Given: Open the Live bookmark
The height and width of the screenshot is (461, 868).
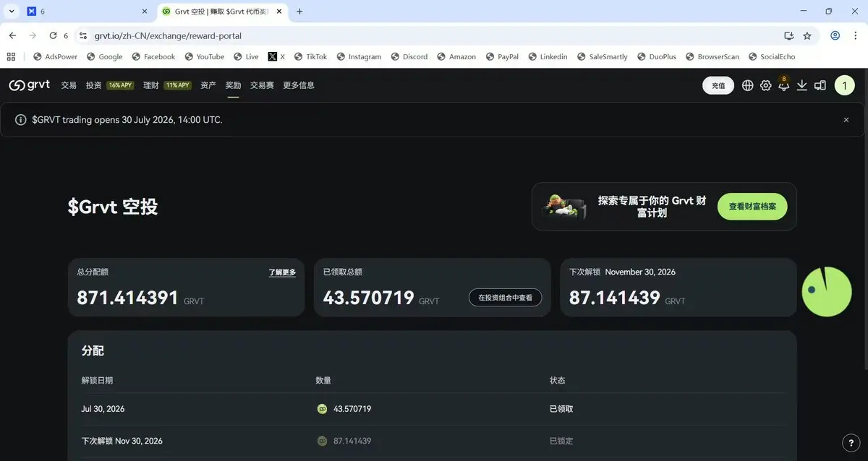Looking at the screenshot, I should [246, 56].
